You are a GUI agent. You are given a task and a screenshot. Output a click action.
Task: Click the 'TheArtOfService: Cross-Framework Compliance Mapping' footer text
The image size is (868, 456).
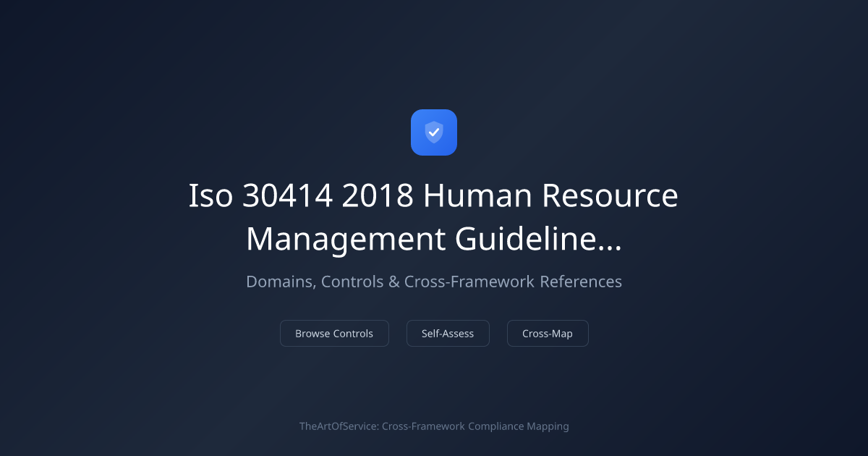tap(434, 426)
